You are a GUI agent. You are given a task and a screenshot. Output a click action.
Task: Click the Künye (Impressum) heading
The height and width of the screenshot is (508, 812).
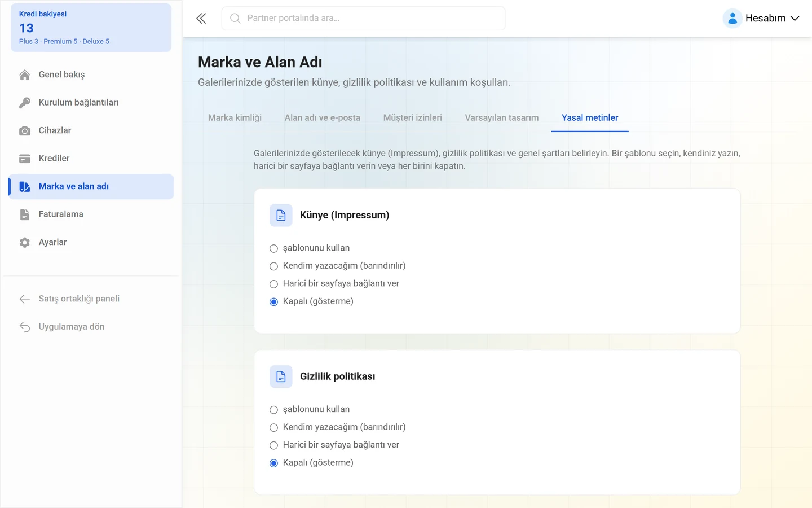pyautogui.click(x=345, y=215)
